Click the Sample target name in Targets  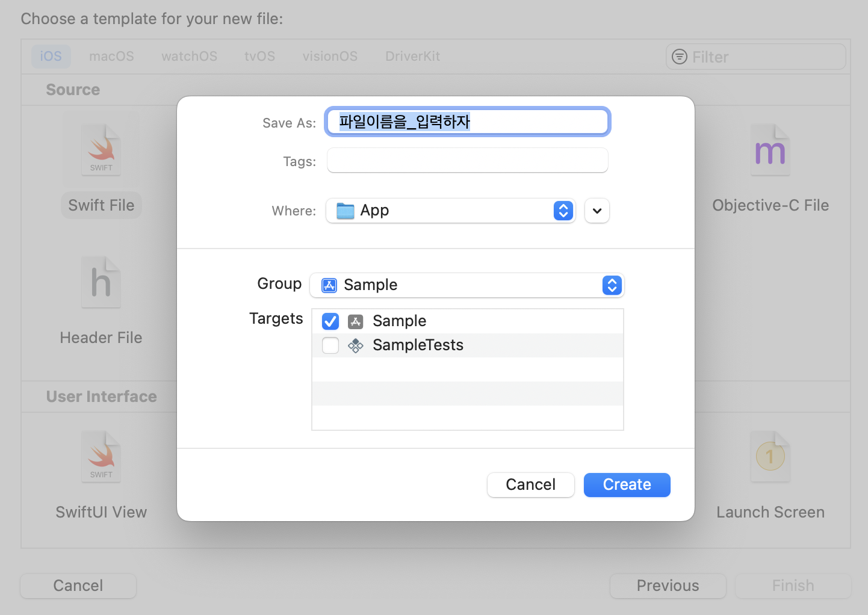(399, 321)
